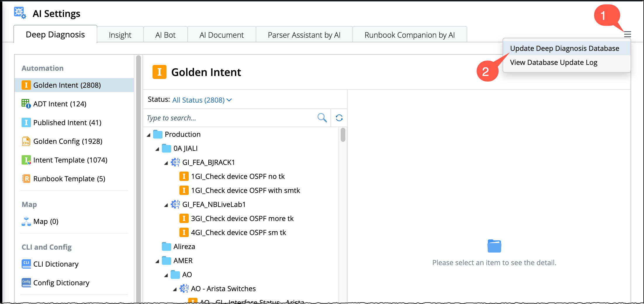Click the magnifier search icon
This screenshot has width=644, height=304.
322,118
